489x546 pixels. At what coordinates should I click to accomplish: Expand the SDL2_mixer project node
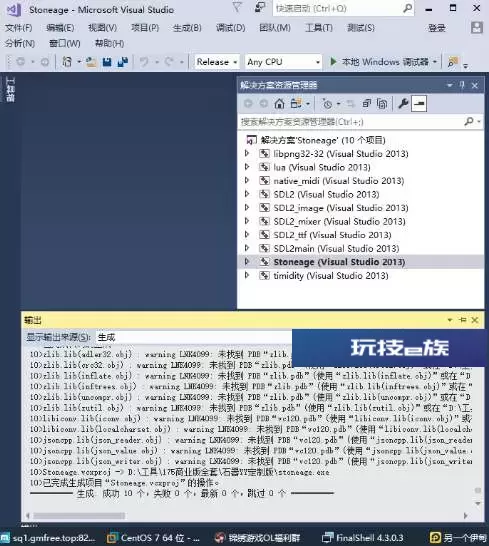247,221
